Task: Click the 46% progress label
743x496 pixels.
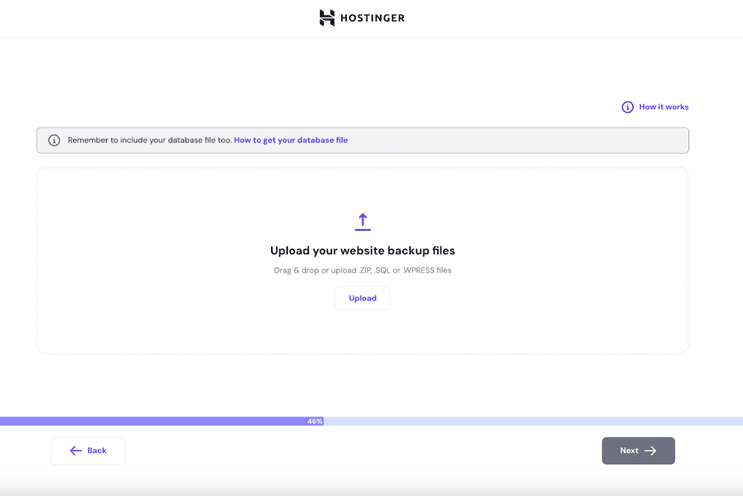Action: pos(315,421)
